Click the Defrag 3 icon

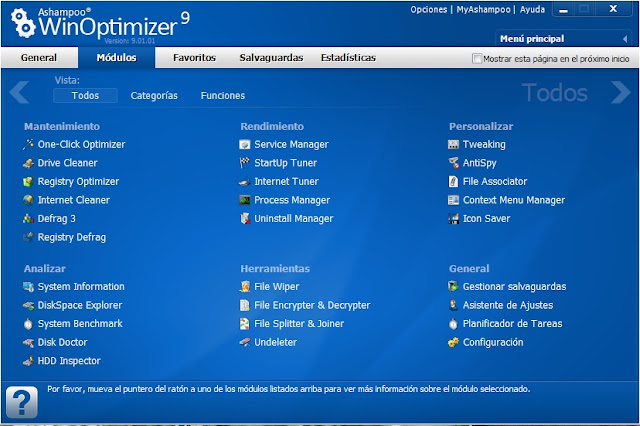(x=28, y=218)
